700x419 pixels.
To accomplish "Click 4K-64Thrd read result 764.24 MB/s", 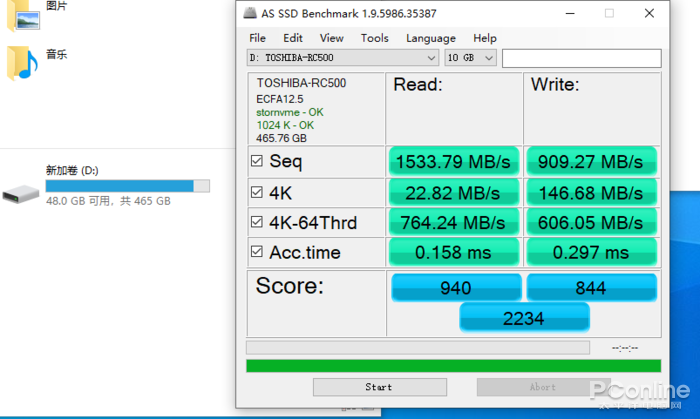I will tap(454, 223).
